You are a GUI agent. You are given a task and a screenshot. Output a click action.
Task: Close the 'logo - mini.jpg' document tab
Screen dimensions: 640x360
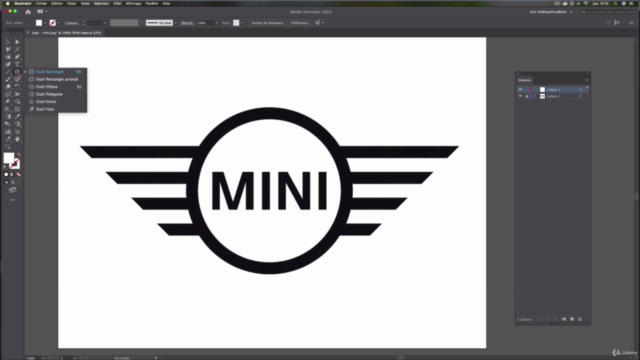28,33
